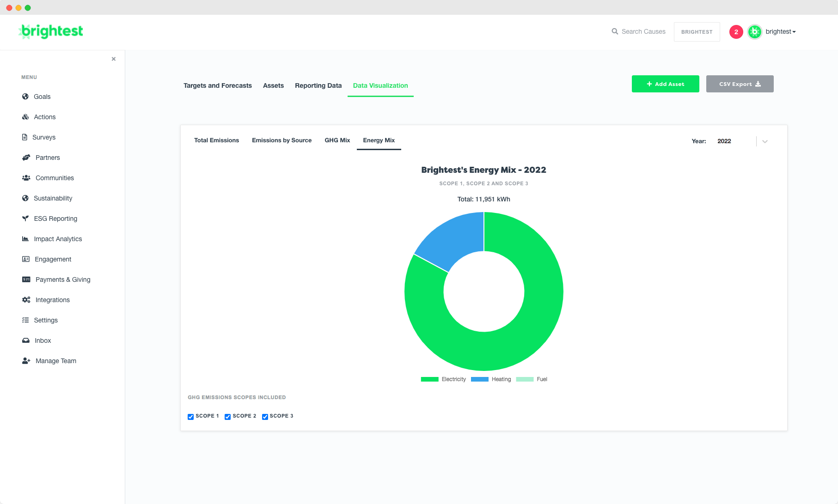Uncheck the SCOPE 3 checkbox
This screenshot has width=838, height=504.
coord(265,417)
